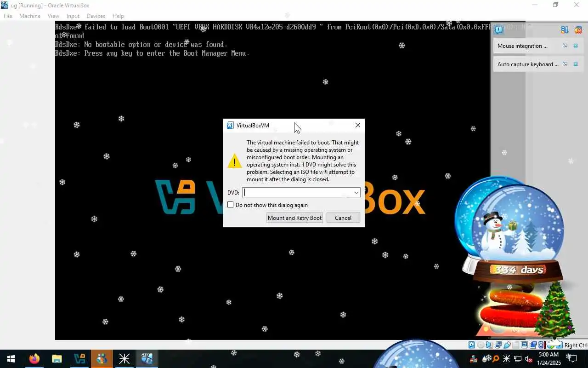The image size is (588, 368).
Task: Open the Help menu
Action: point(118,16)
